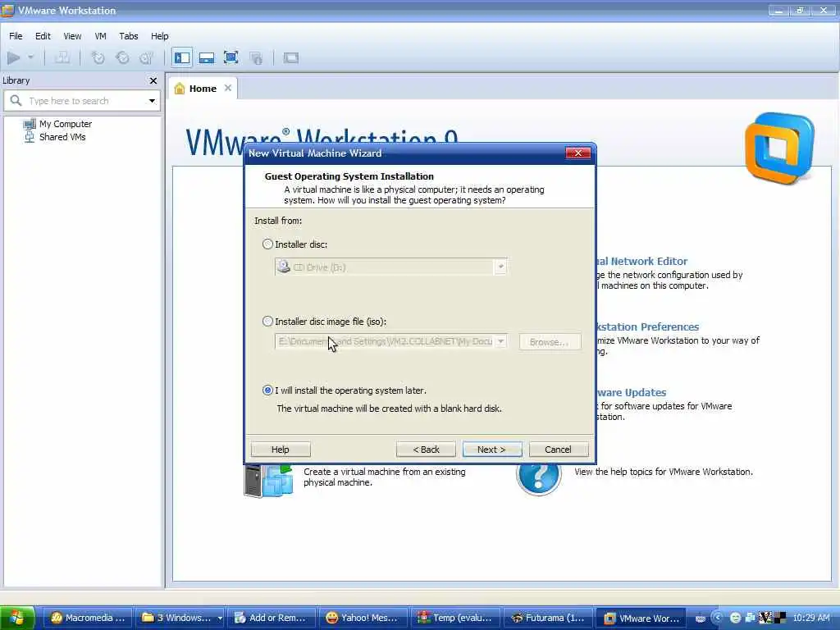The image size is (840, 630).
Task: Switch to Macromedia taskbar item
Action: click(87, 618)
